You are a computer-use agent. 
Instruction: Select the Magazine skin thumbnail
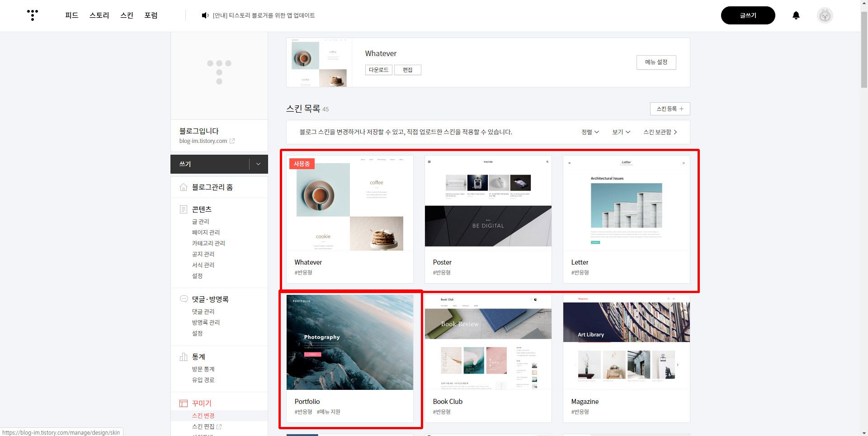tap(627, 342)
